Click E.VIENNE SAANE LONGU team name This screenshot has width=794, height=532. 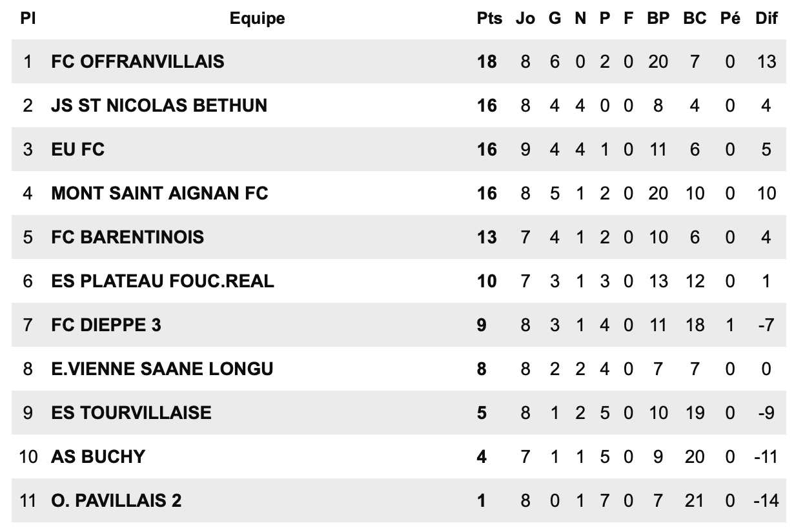click(162, 369)
